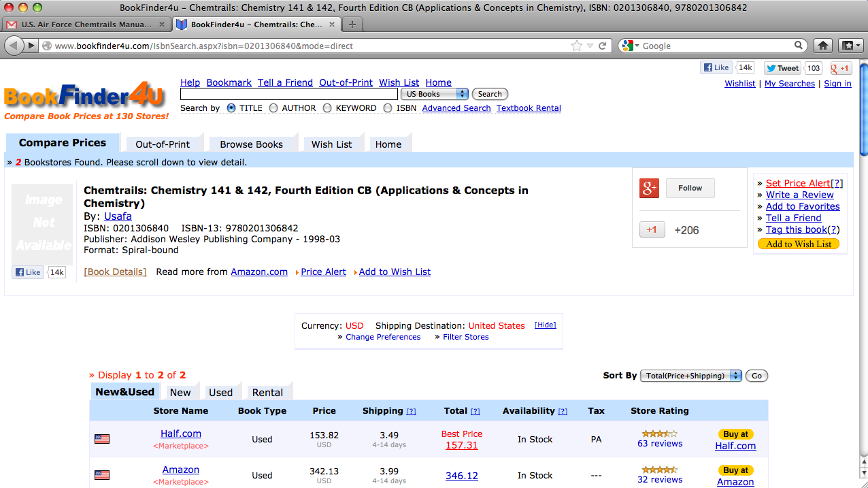Reload the page with the refresh icon
Viewport: 868px width, 488px height.
602,46
